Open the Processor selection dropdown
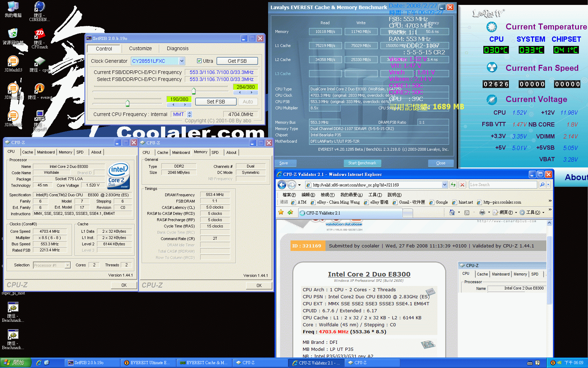 pos(68,265)
